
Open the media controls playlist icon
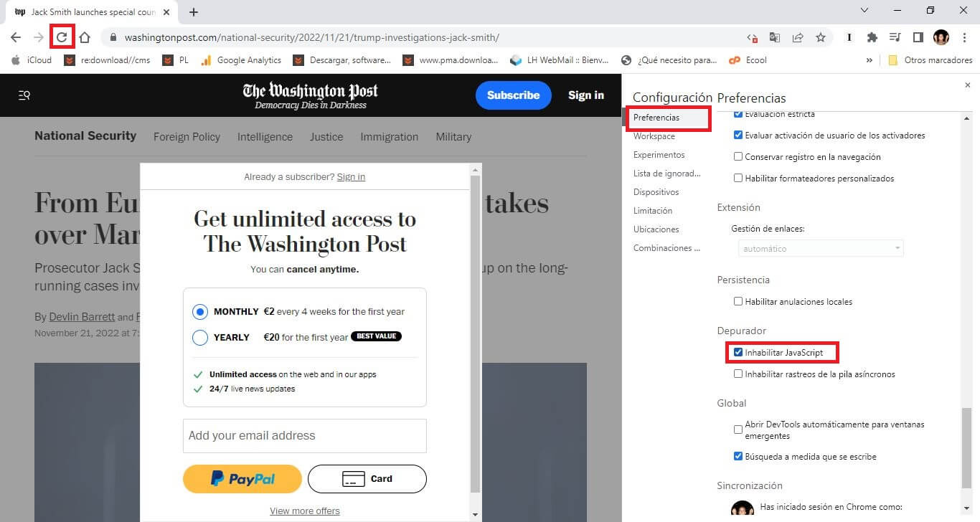point(895,37)
